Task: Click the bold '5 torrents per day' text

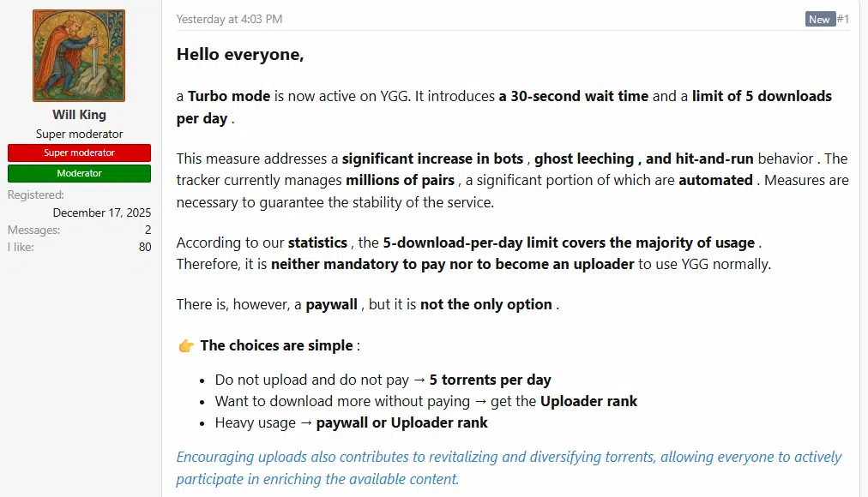Action: pos(490,380)
